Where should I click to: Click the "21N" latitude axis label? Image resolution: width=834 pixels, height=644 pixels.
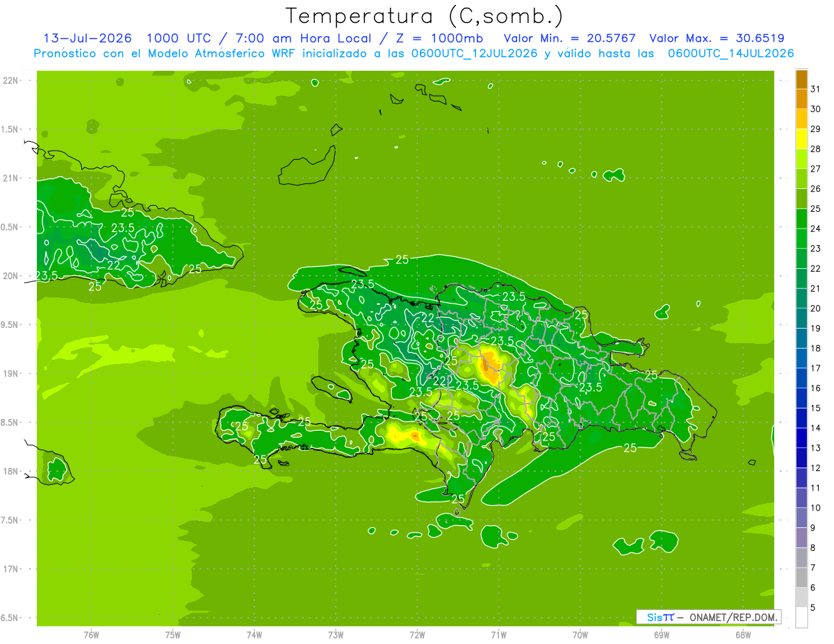tap(10, 178)
